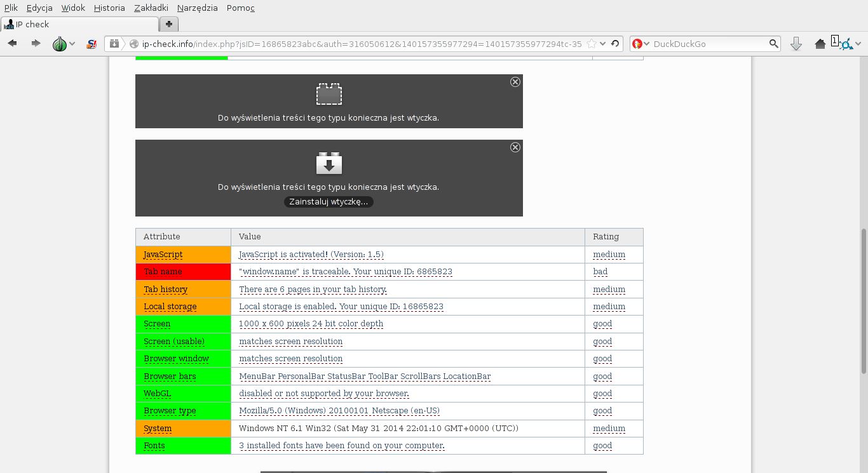868x473 pixels.
Task: Click the 'medium' rating for JavaScript
Action: point(609,255)
